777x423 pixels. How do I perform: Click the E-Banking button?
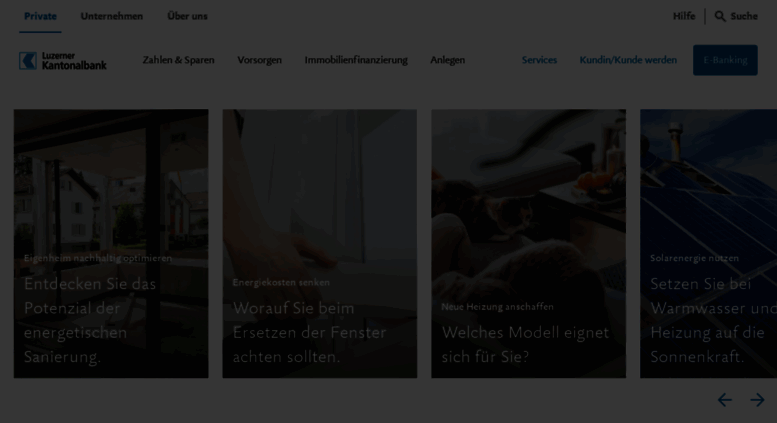(x=725, y=60)
